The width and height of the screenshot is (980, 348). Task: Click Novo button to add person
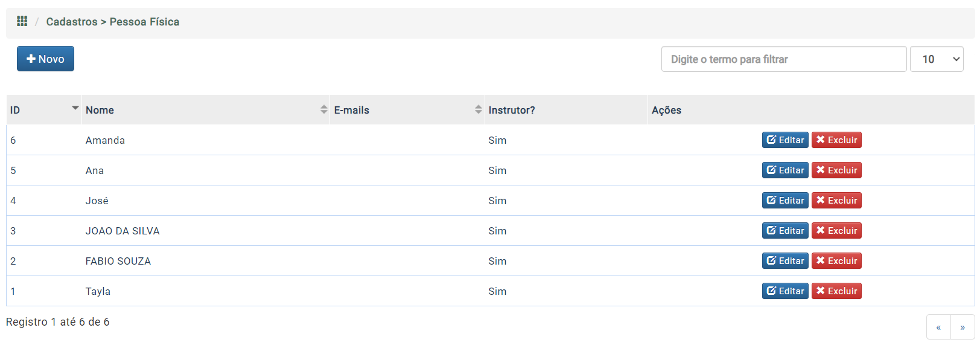[45, 59]
